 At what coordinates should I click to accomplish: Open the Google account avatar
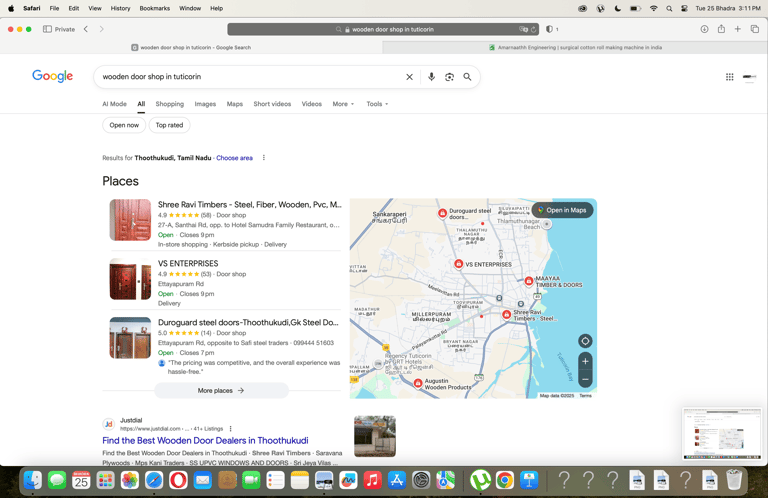pos(749,77)
